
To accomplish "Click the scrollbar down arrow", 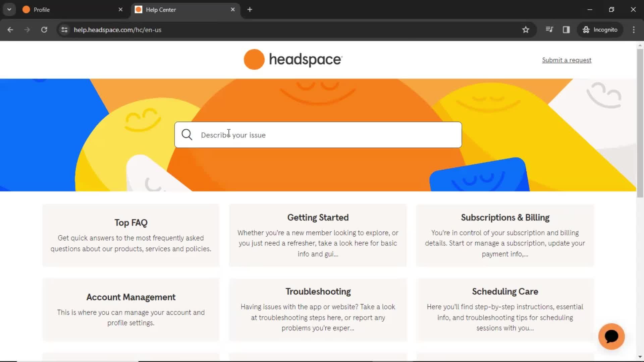I will click(x=640, y=357).
